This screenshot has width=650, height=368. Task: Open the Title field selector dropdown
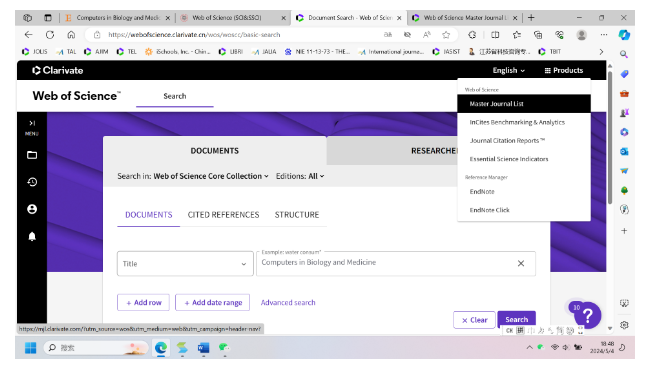point(185,264)
